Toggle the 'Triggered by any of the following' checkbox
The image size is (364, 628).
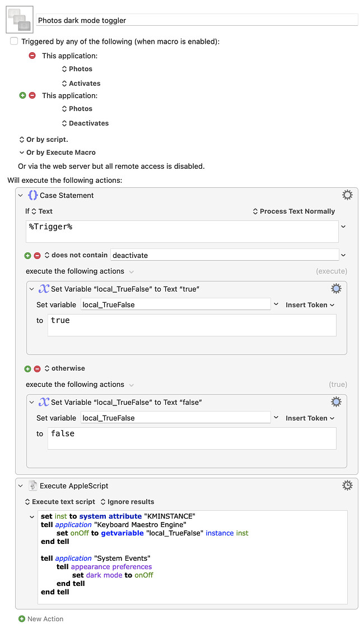[14, 41]
